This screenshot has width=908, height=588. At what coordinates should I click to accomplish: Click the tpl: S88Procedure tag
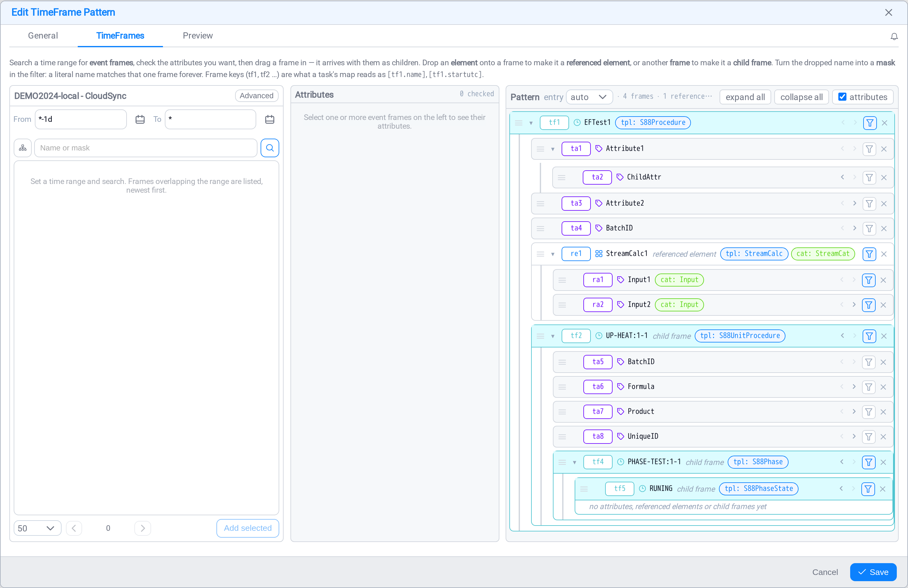(653, 122)
